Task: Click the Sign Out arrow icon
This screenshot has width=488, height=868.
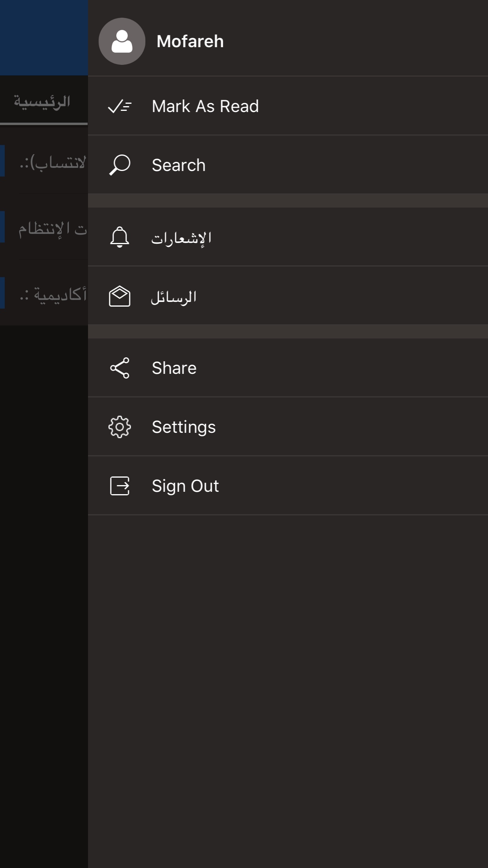Action: coord(119,486)
